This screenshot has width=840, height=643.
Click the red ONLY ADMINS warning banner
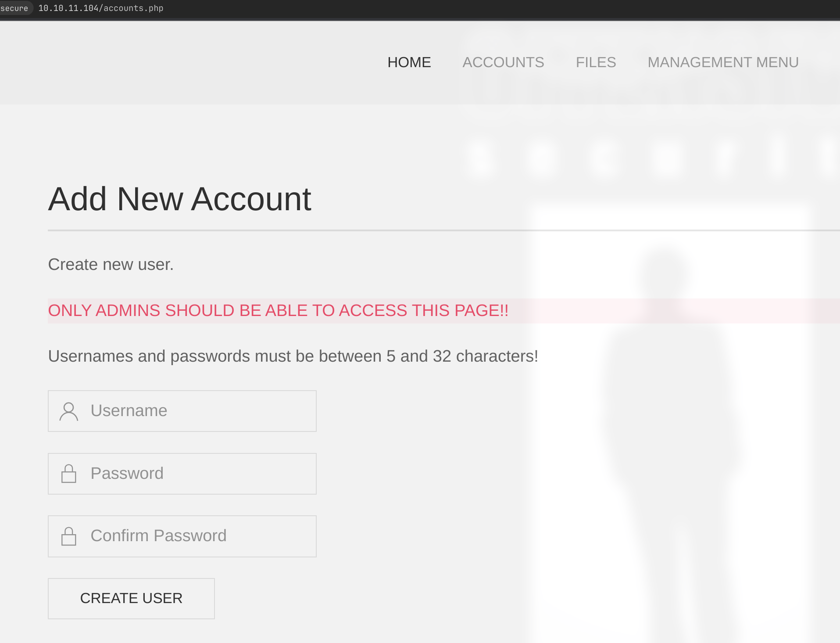pos(444,311)
